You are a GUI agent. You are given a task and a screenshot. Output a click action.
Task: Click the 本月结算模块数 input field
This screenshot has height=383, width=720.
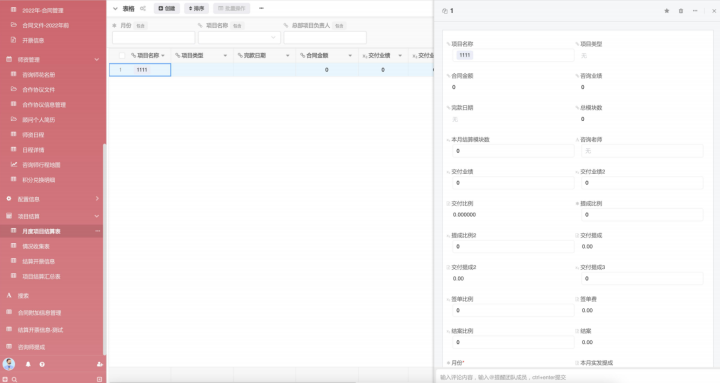pos(513,151)
